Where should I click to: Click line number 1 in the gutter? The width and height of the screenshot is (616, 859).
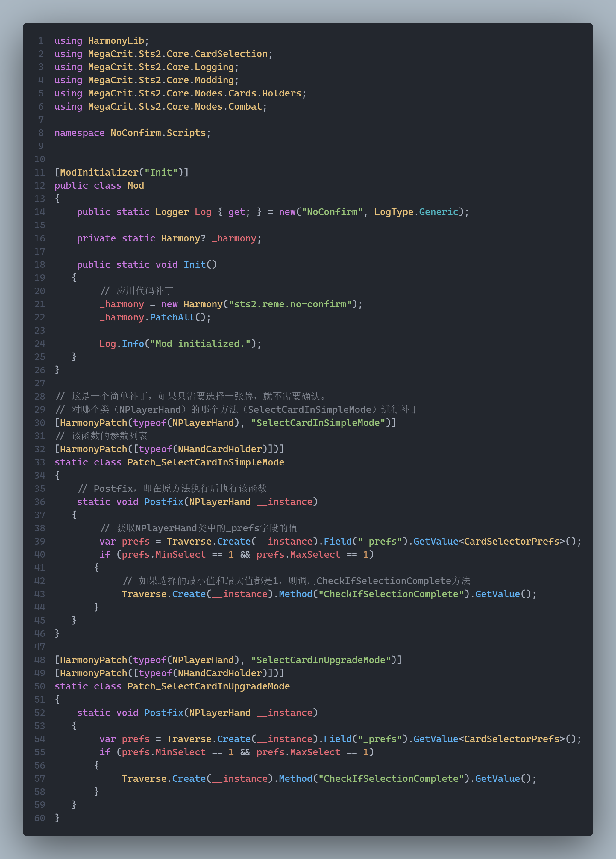pos(41,40)
